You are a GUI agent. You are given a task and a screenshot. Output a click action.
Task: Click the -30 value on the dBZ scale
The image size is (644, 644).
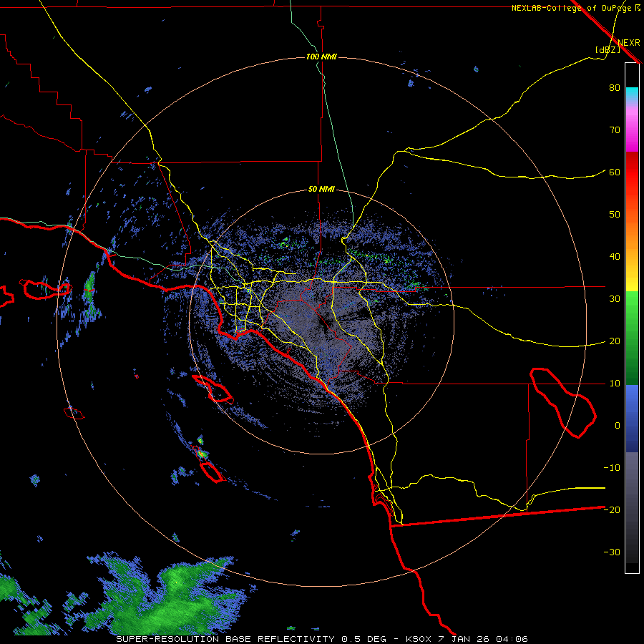click(x=612, y=552)
